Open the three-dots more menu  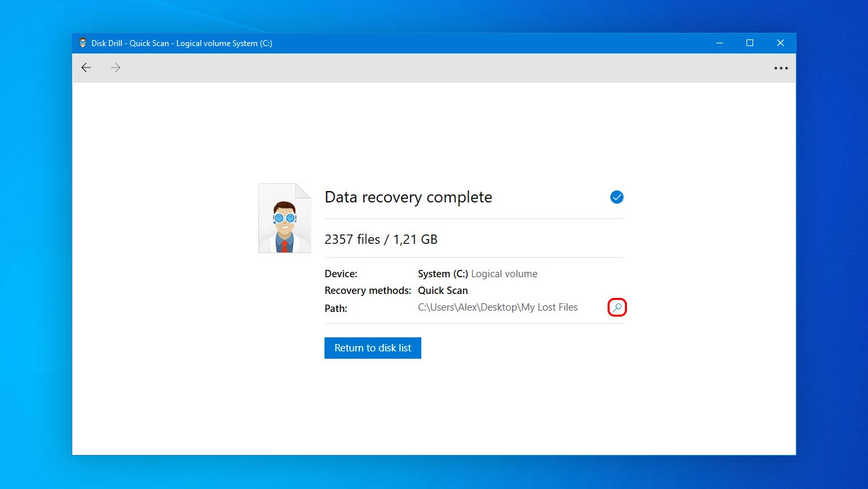tap(781, 68)
